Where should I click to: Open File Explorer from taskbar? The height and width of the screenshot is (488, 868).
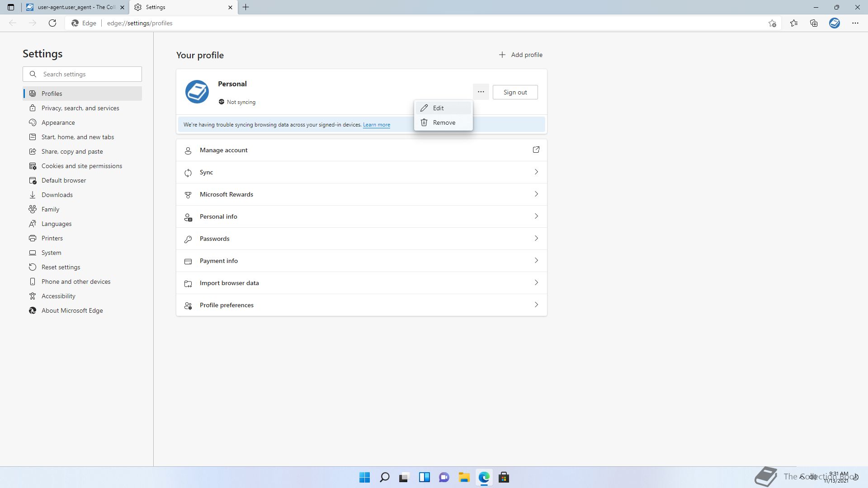[x=464, y=477]
